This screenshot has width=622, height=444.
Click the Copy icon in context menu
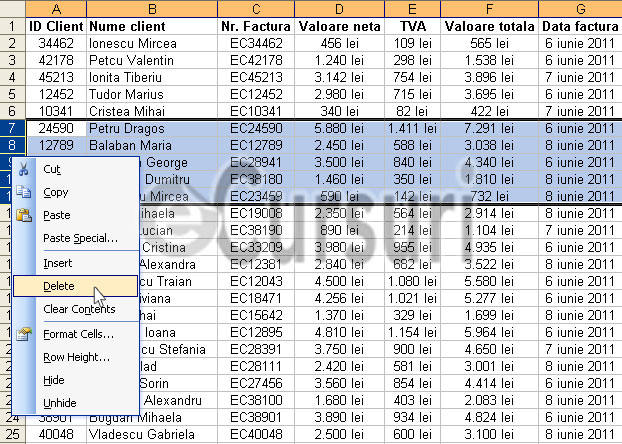coord(23,192)
